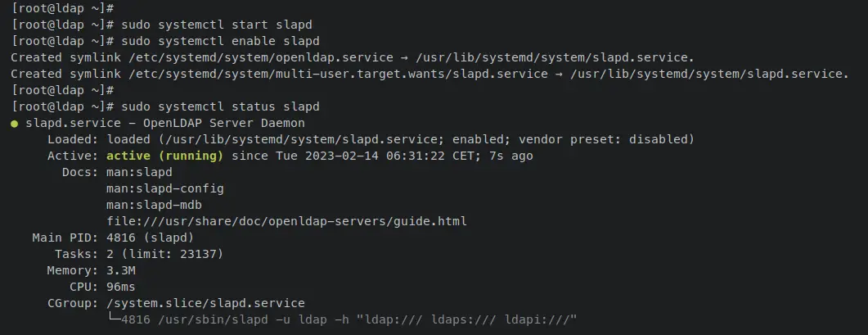Click the empty prompt on the first line

tap(62, 8)
